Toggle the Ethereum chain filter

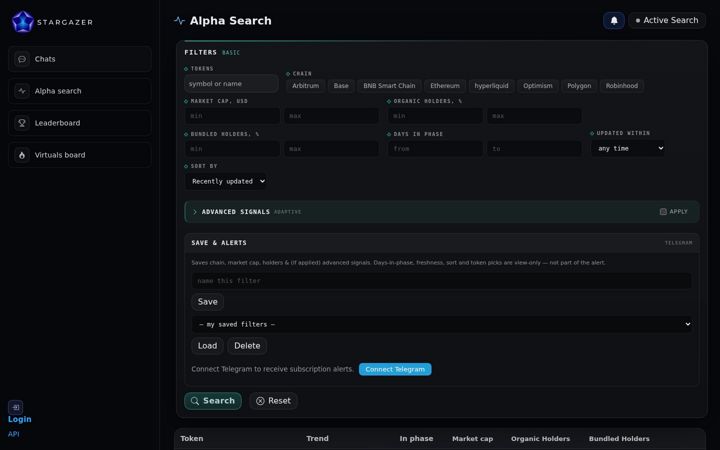(x=445, y=86)
